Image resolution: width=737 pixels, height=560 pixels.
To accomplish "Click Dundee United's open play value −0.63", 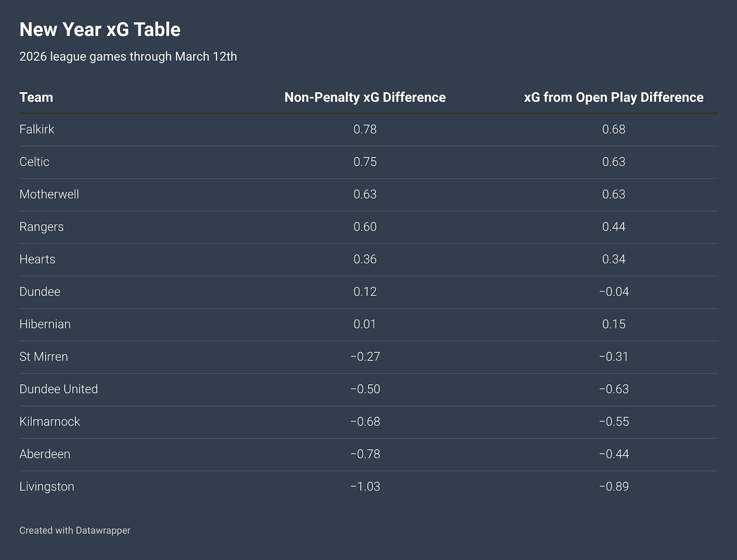I will pyautogui.click(x=613, y=389).
